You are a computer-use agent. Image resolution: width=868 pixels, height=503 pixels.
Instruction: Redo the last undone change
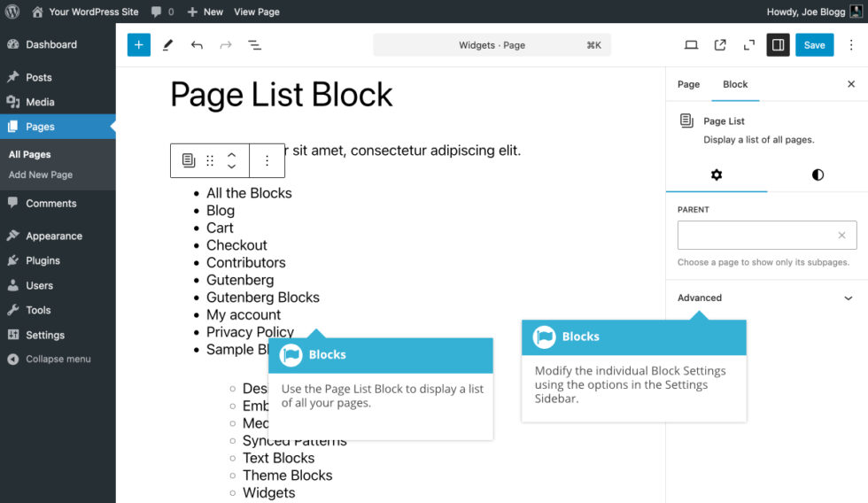[226, 45]
